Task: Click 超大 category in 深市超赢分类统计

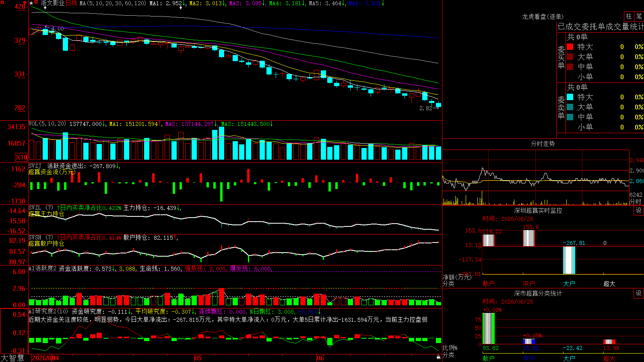Action: point(609,358)
